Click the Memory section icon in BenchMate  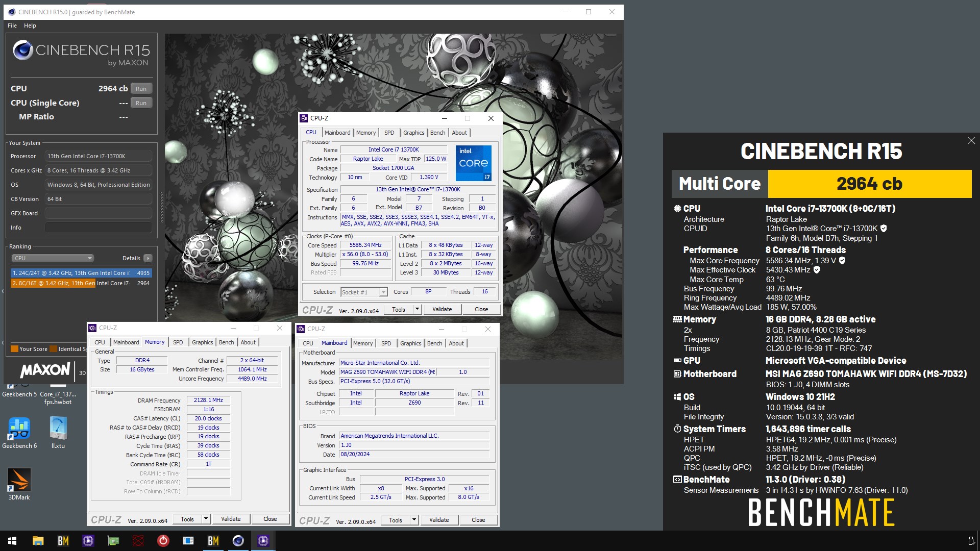point(677,319)
